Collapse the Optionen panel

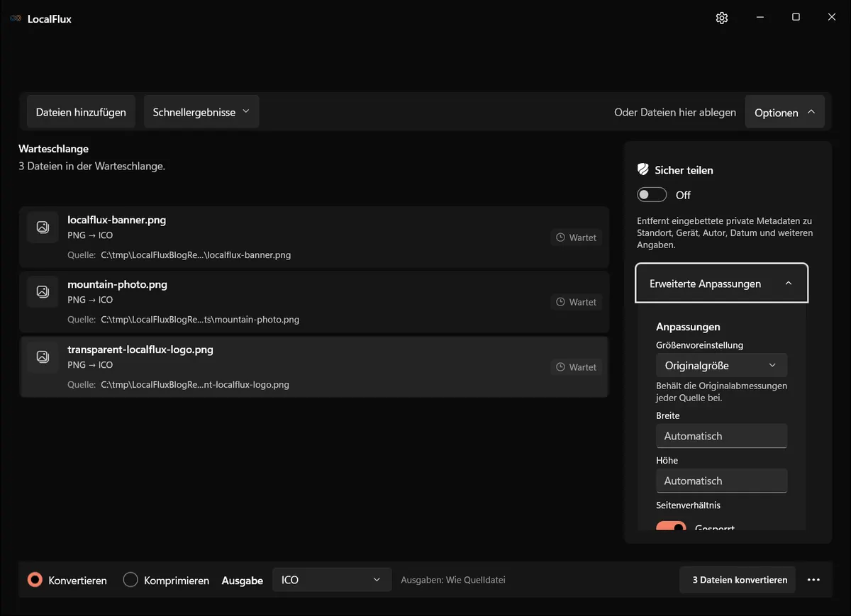pyautogui.click(x=785, y=112)
